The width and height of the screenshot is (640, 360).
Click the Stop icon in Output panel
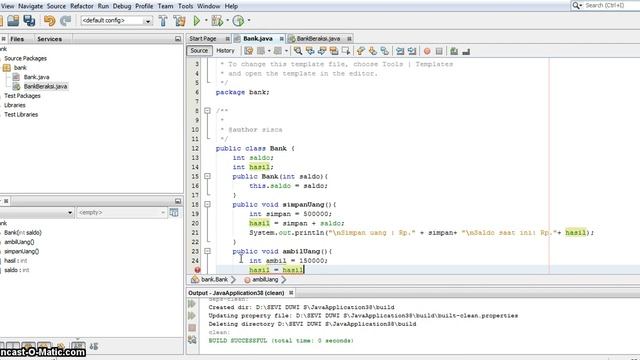pyautogui.click(x=192, y=328)
